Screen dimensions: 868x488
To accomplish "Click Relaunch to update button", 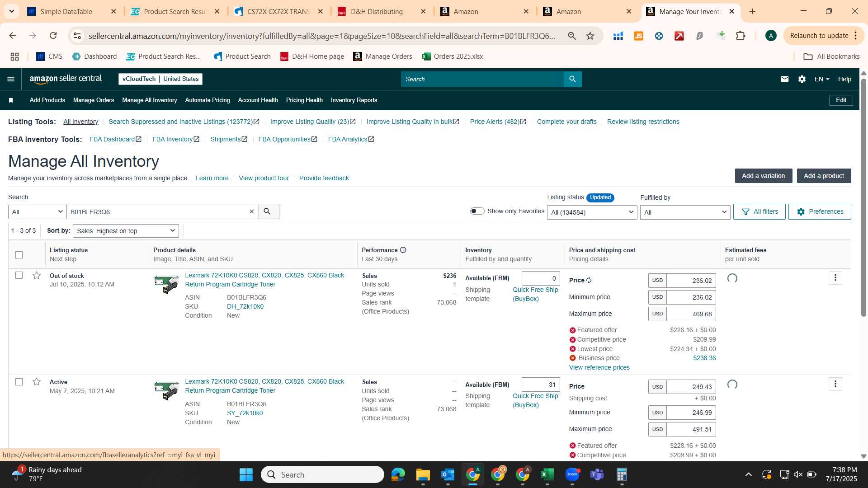I will tap(819, 36).
